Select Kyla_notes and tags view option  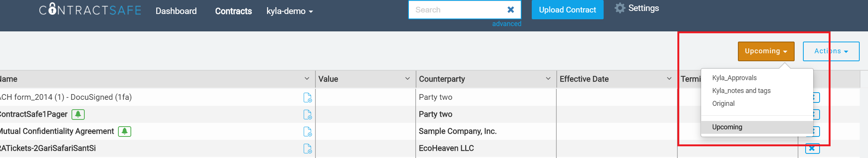(x=741, y=91)
